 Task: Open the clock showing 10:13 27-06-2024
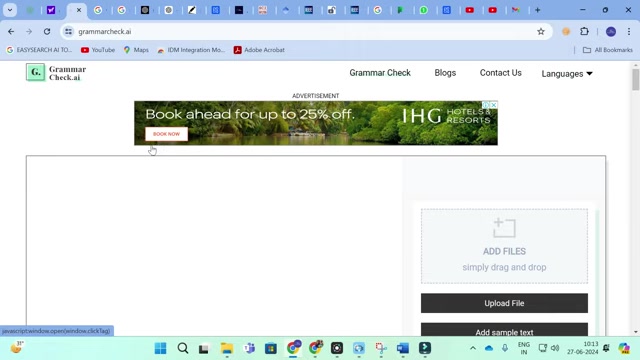(x=582, y=348)
